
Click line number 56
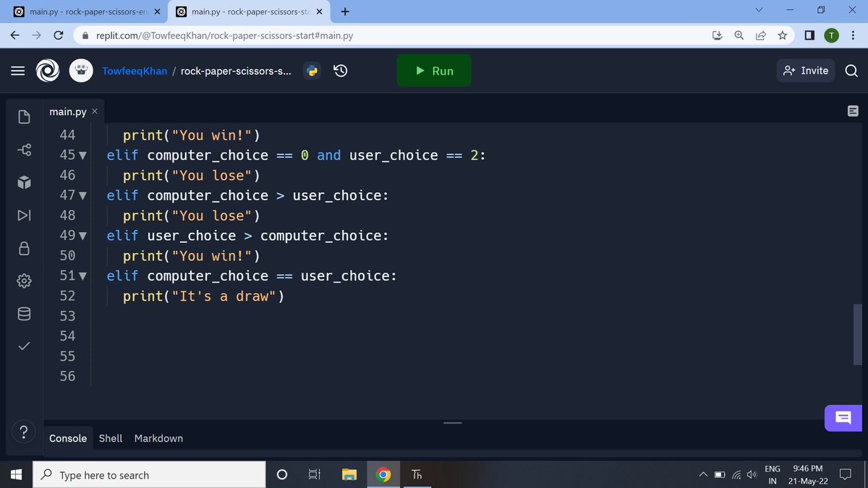click(x=67, y=376)
